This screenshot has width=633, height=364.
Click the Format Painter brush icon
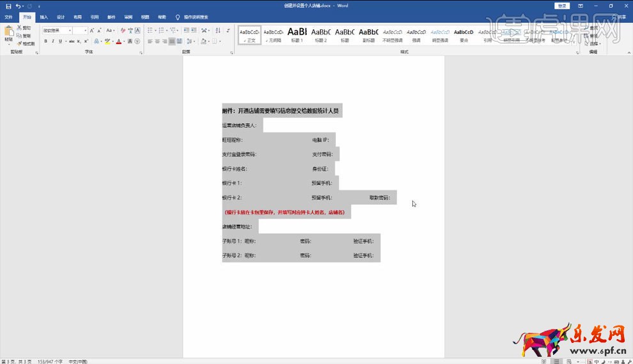coord(19,43)
